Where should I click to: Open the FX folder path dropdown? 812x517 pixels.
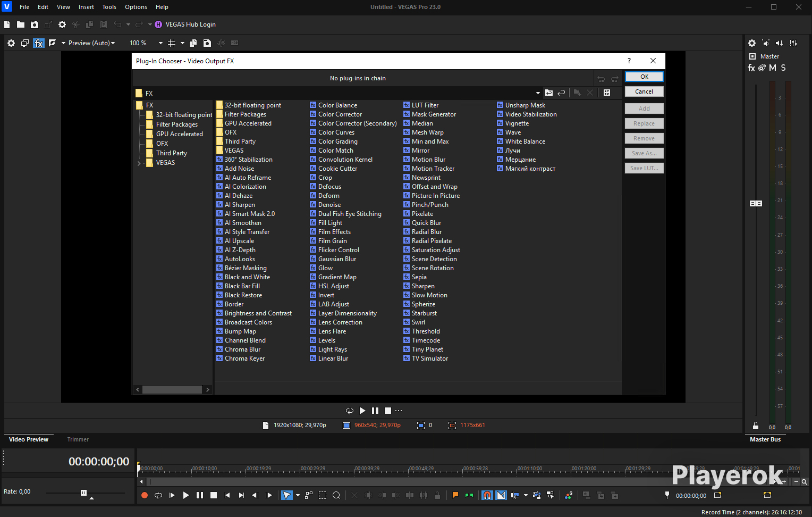(x=538, y=93)
